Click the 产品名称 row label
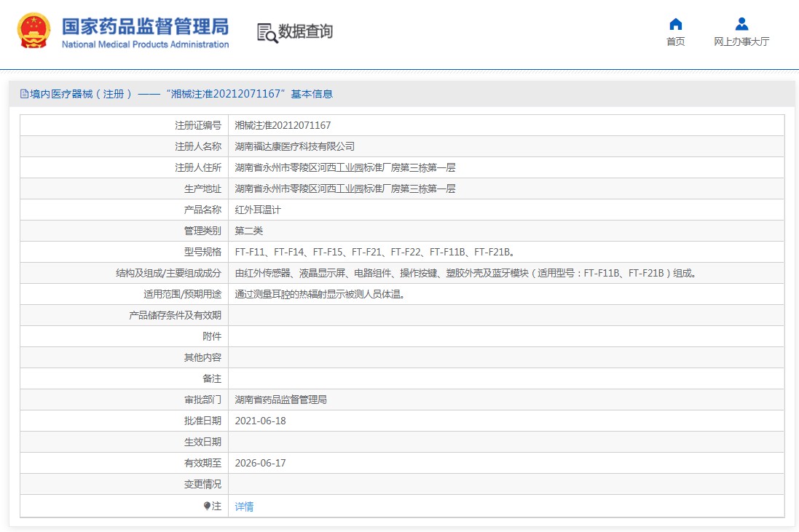The width and height of the screenshot is (799, 532). point(202,210)
